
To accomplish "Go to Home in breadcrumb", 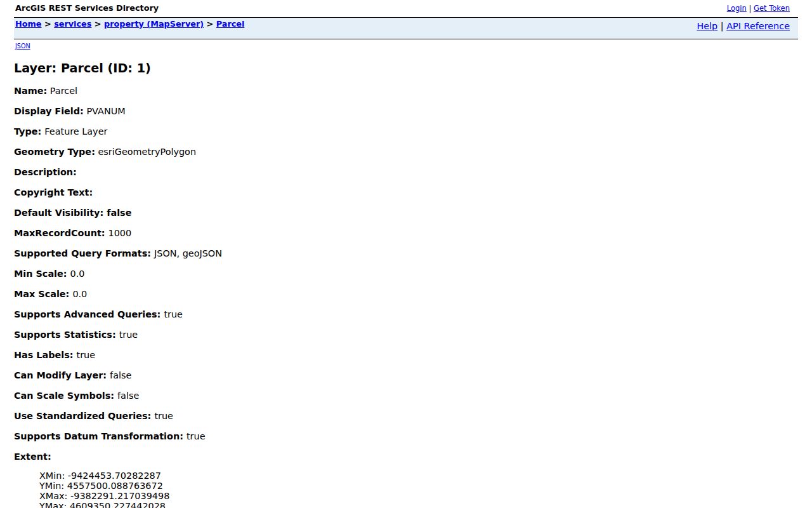I will pyautogui.click(x=28, y=24).
